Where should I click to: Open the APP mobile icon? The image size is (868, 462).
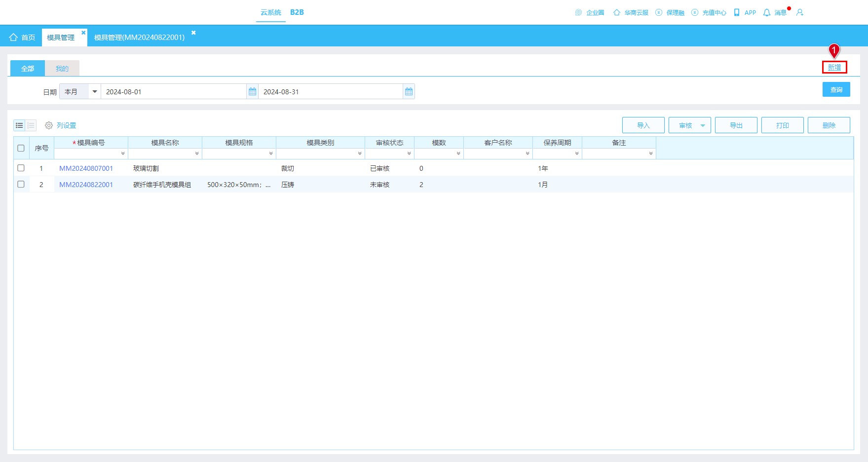point(737,12)
